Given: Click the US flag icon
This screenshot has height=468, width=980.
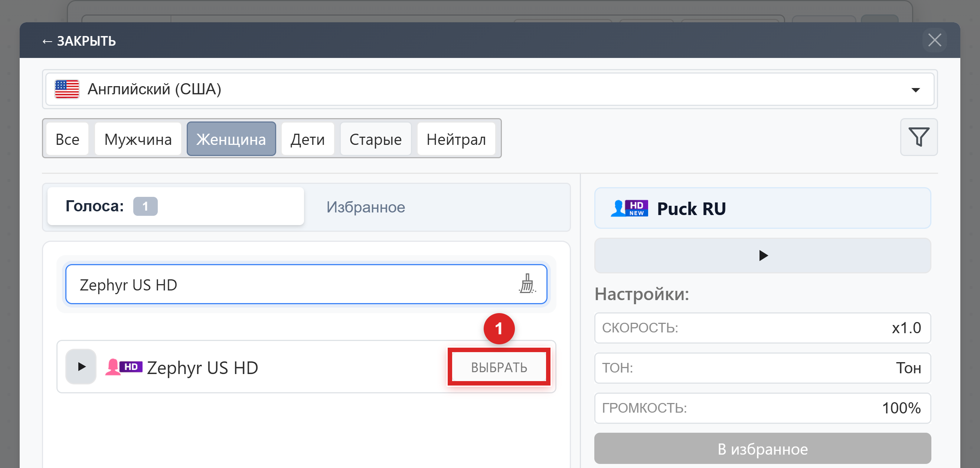Looking at the screenshot, I should 66,89.
